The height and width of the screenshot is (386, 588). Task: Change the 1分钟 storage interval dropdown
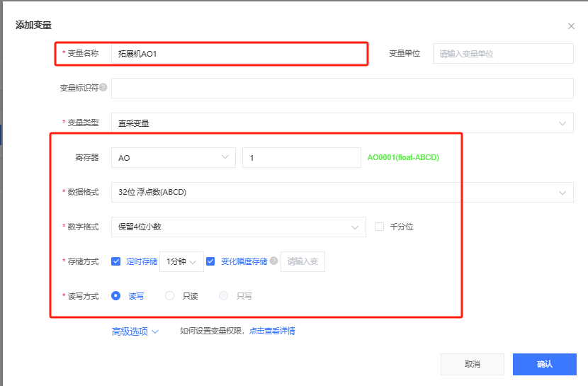pos(181,261)
